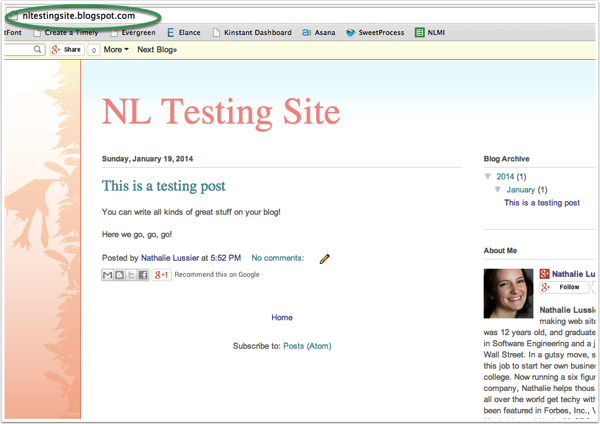Go to Next Blog link
This screenshot has width=600, height=424.
[157, 49]
